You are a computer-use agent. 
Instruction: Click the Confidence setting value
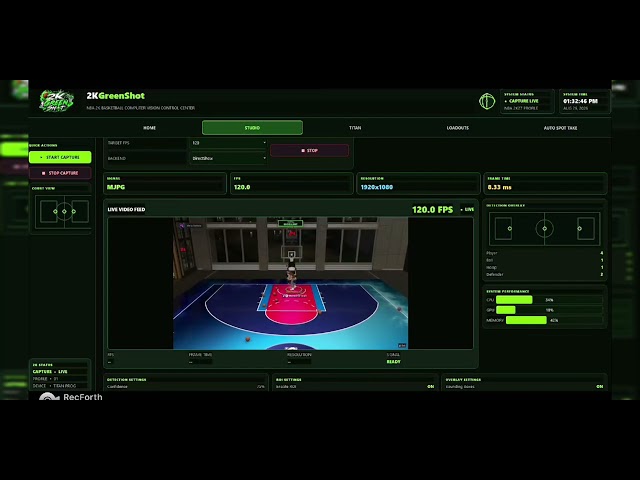tap(261, 387)
